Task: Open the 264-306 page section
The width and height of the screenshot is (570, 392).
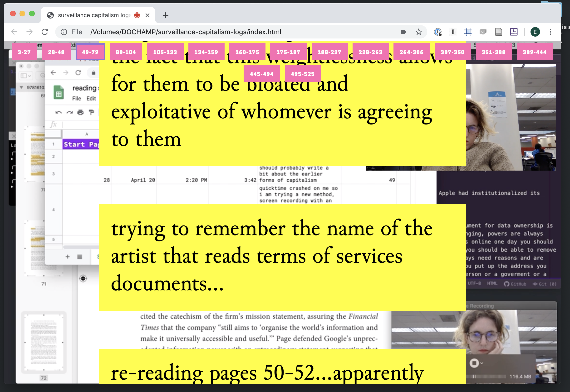Action: coord(411,52)
